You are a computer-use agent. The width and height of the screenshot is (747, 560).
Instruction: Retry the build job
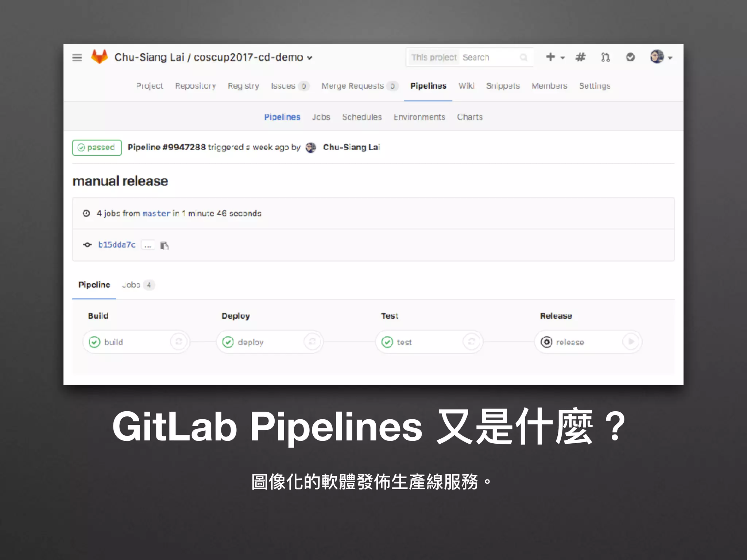coord(179,342)
